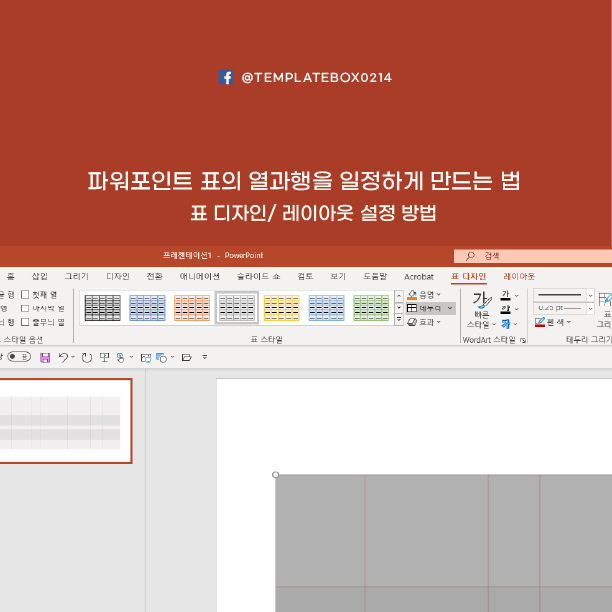
Task: Open the 도움말 help tab
Action: [x=375, y=276]
